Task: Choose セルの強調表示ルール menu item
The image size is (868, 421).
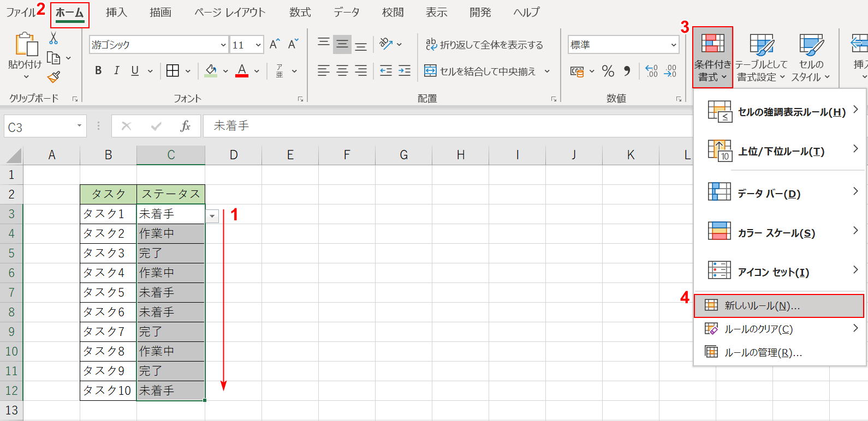Action: (x=780, y=112)
